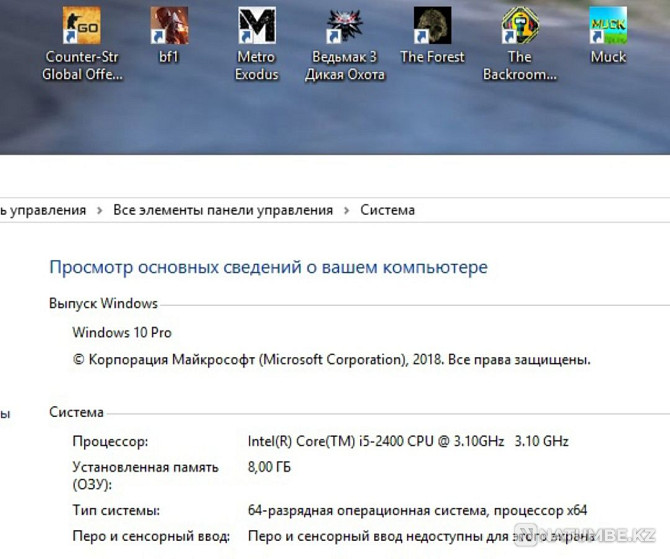Expand the chevron before Система breadcrumb

point(347,211)
